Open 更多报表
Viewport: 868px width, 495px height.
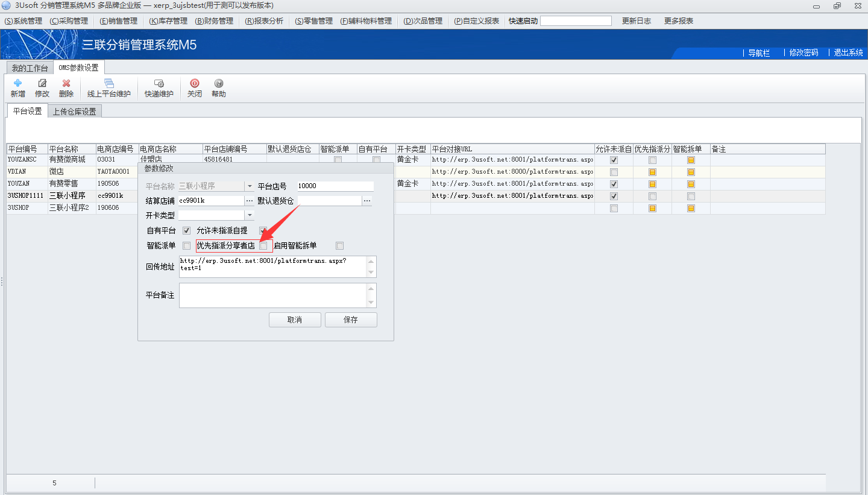click(679, 20)
